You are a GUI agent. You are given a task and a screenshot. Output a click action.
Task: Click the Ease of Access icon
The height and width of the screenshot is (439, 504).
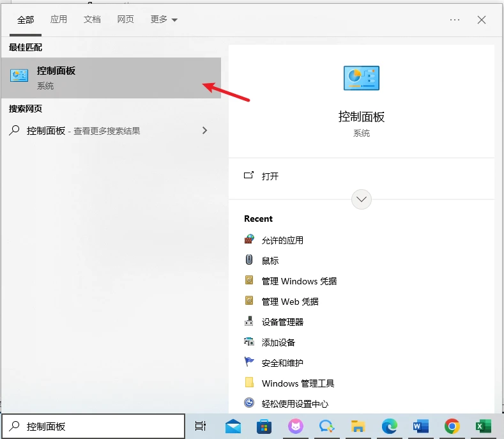pyautogui.click(x=249, y=403)
